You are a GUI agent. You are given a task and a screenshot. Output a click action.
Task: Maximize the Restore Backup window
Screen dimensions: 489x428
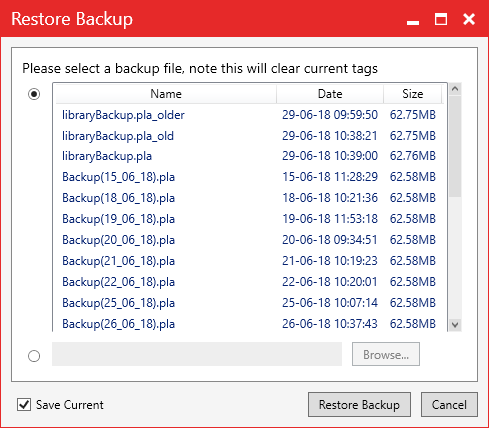point(441,19)
